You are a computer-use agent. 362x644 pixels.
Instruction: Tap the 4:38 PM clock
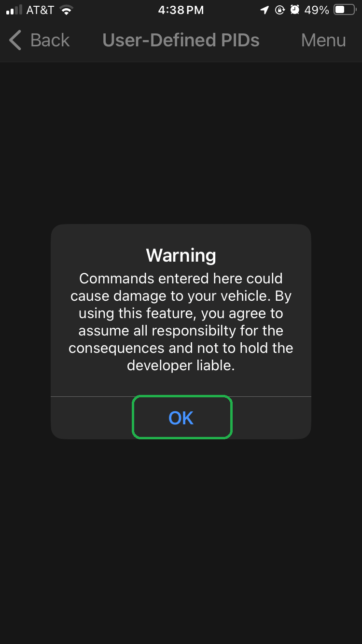[181, 10]
